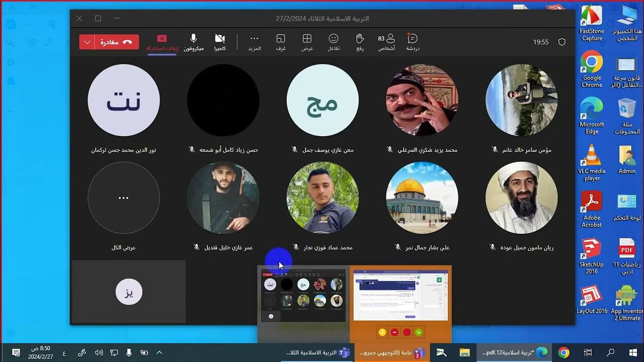The width and height of the screenshot is (644, 362).
Task: Select the avatar tile of نور الدين محمد حسن تركمان
Action: click(x=124, y=100)
